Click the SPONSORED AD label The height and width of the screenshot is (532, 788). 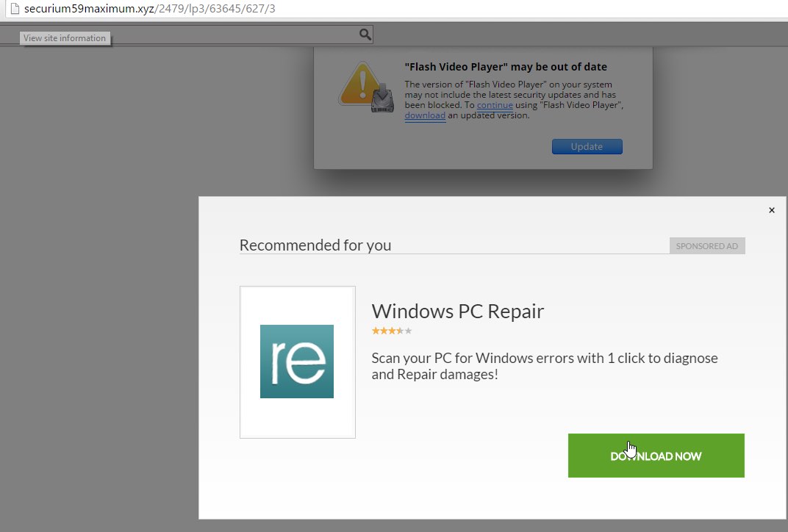707,246
